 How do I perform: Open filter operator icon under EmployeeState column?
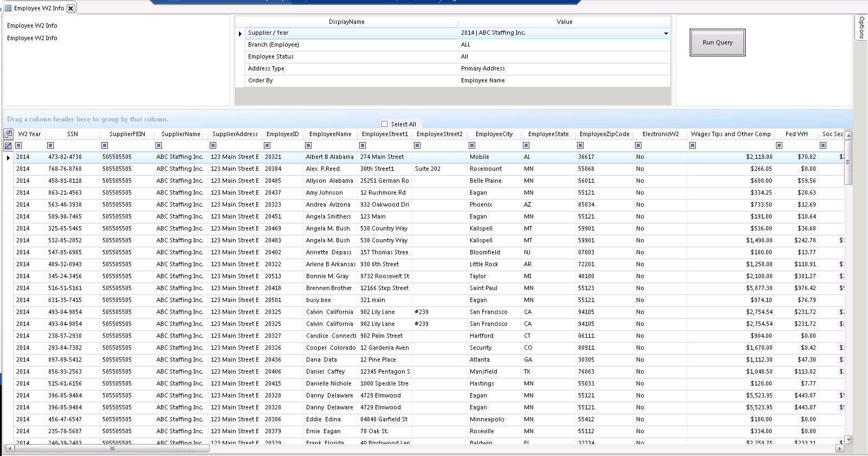(x=526, y=145)
